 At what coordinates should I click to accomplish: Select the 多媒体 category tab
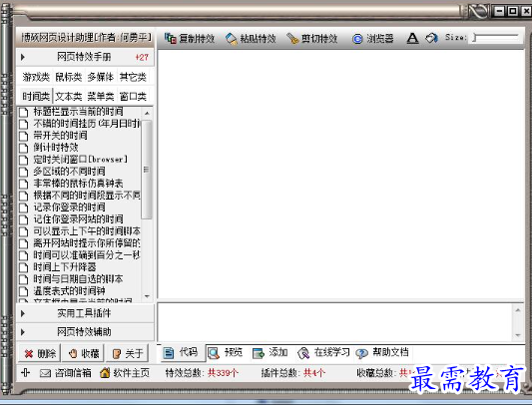(x=101, y=78)
